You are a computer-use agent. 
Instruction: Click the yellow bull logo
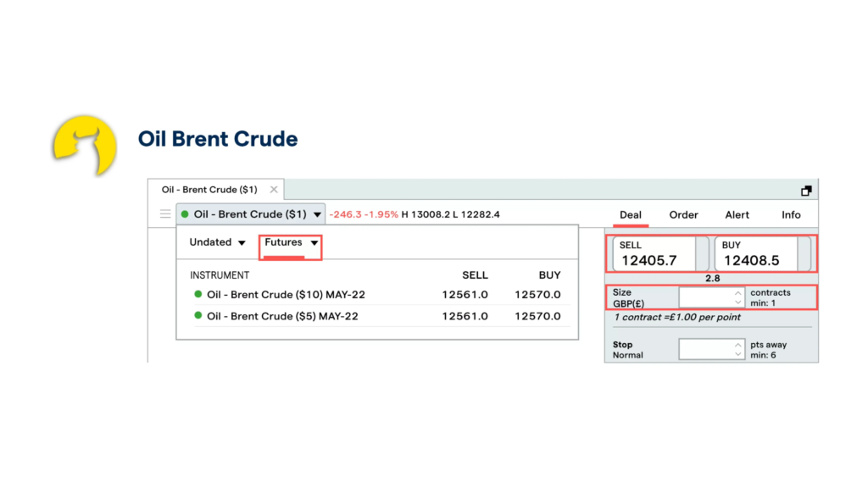pyautogui.click(x=85, y=145)
